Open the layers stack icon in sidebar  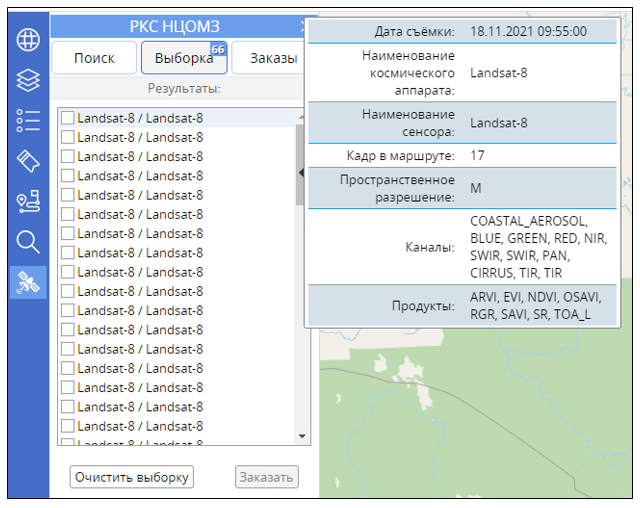pyautogui.click(x=28, y=80)
